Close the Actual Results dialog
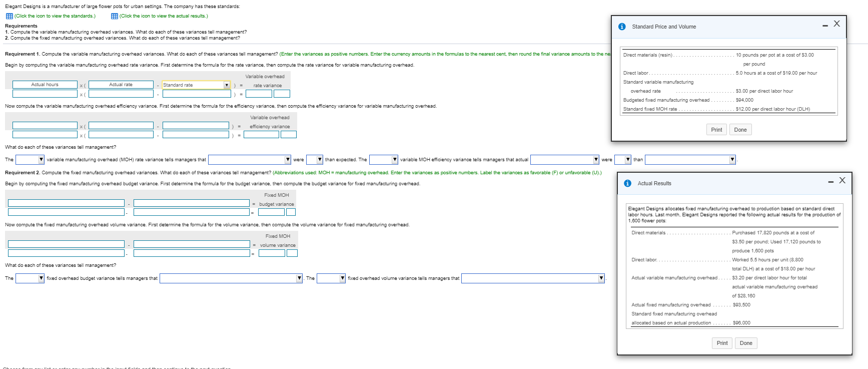Image resolution: width=868 pixels, height=369 pixels. (842, 180)
